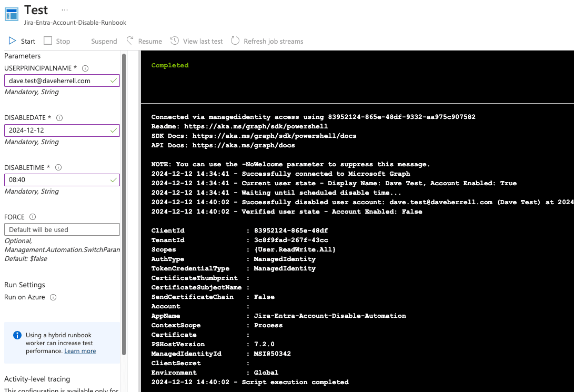Image resolution: width=574 pixels, height=392 pixels.
Task: Click the Refresh job streams circular icon
Action: click(235, 41)
